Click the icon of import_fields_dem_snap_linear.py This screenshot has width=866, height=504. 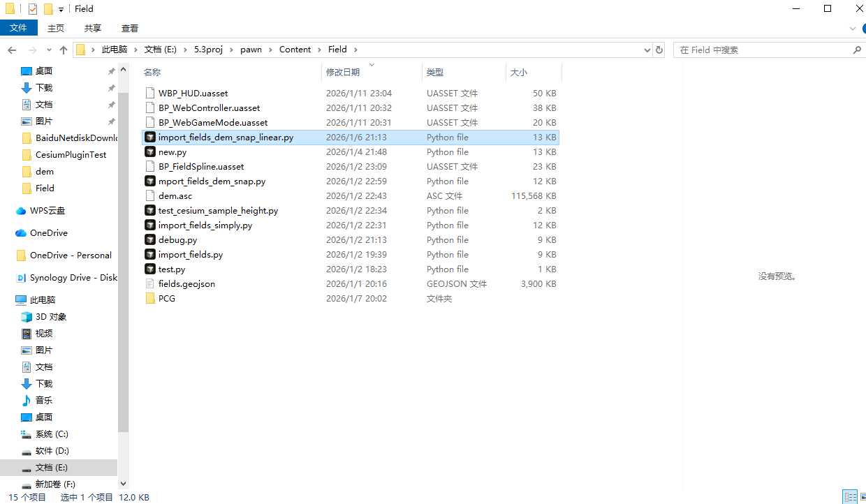149,137
